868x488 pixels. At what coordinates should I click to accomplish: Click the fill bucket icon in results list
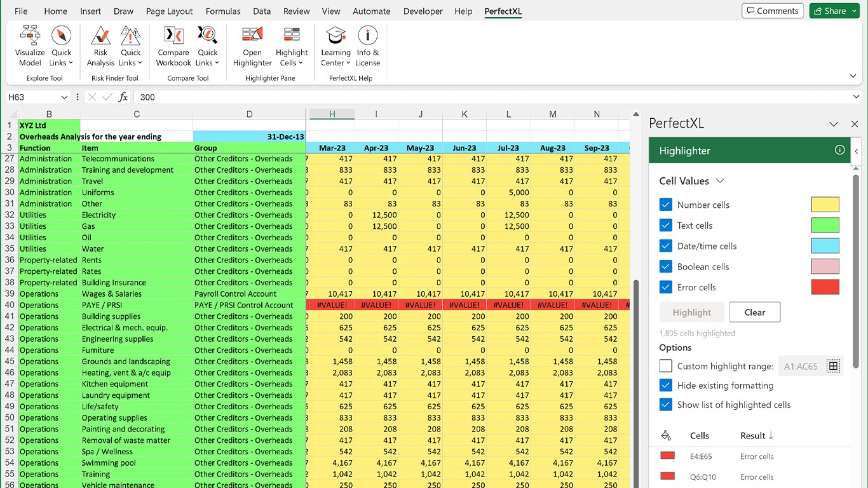click(x=666, y=435)
